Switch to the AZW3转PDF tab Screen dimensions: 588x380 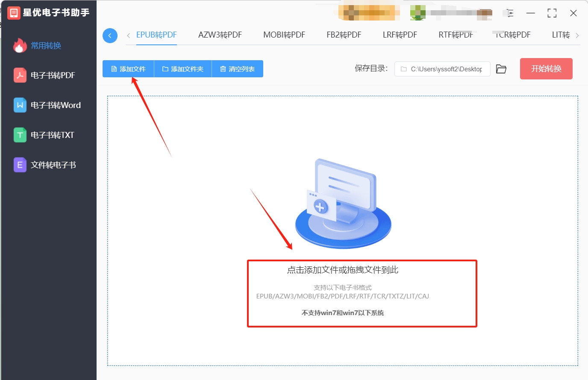220,35
